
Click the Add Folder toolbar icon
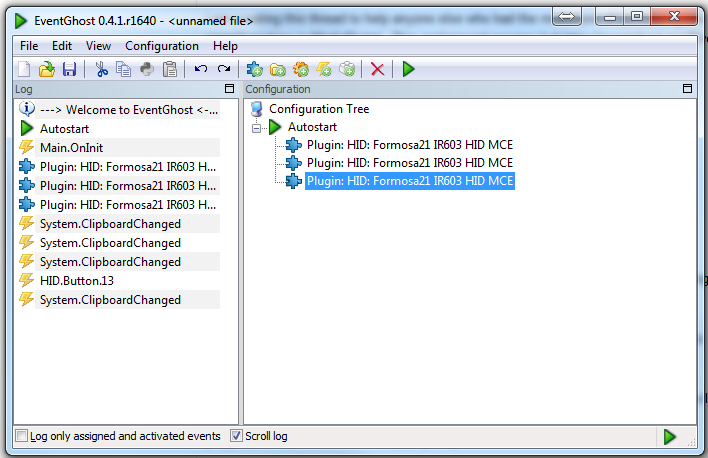pyautogui.click(x=278, y=69)
